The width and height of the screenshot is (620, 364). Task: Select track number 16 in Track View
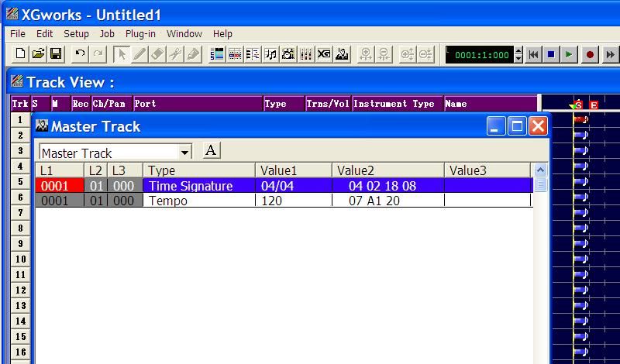click(x=21, y=352)
